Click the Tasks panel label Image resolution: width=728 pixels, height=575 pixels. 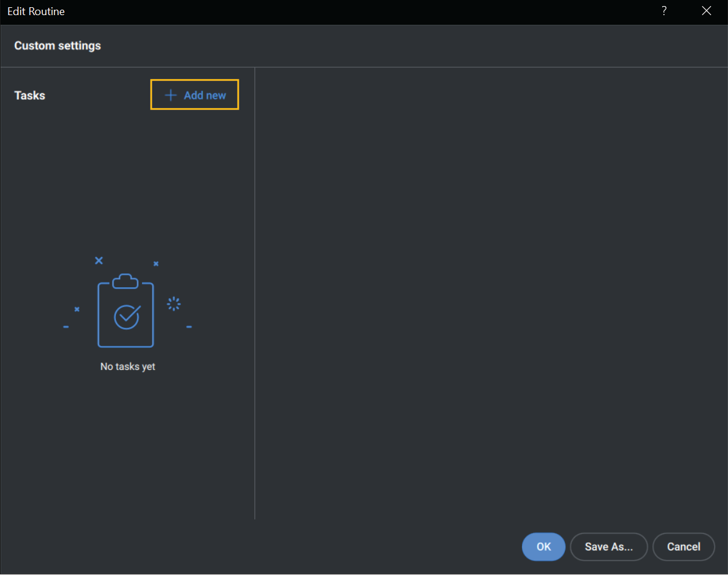(29, 95)
